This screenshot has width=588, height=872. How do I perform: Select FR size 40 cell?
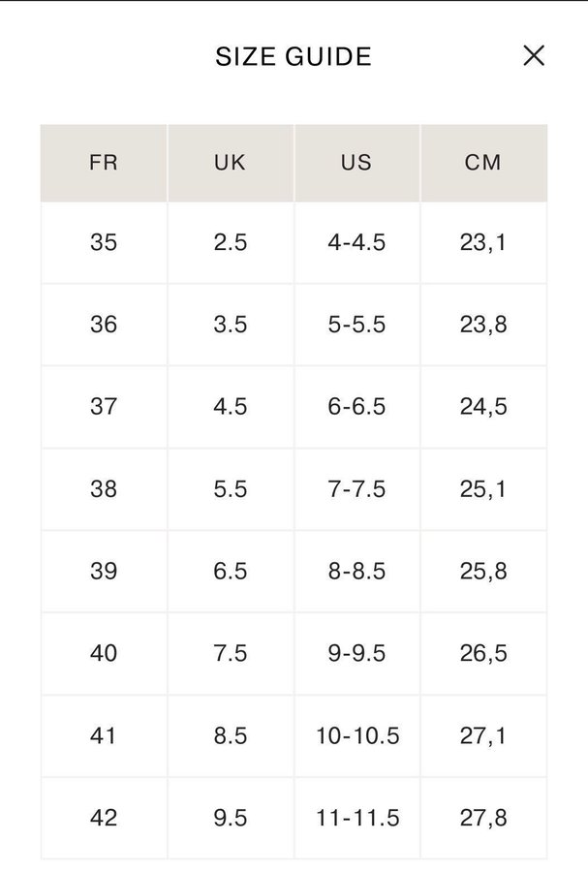pyautogui.click(x=104, y=653)
